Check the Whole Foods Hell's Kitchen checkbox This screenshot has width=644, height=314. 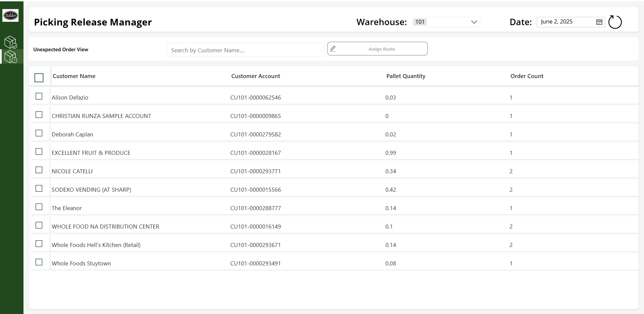(x=39, y=244)
